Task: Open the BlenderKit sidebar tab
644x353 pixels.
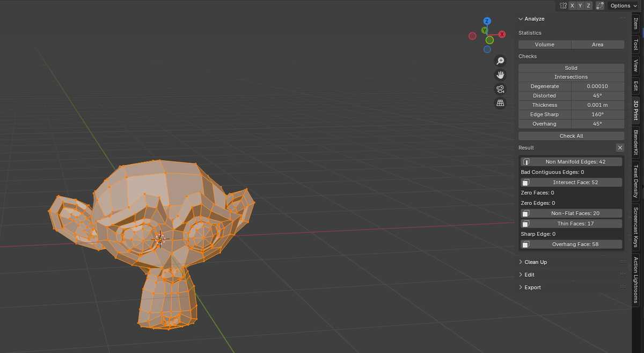Action: (636, 143)
